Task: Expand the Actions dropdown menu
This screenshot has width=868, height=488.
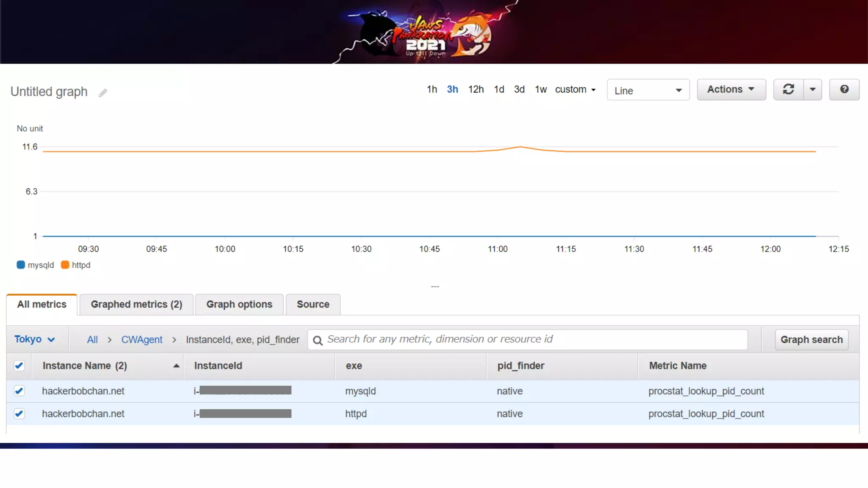Action: (x=731, y=89)
